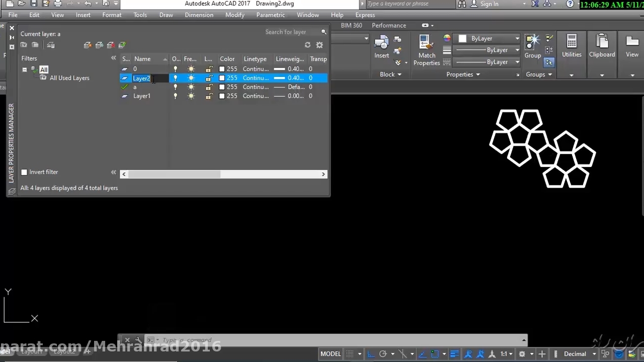Click the Match Properties tool
644x362 pixels.
[x=427, y=50]
